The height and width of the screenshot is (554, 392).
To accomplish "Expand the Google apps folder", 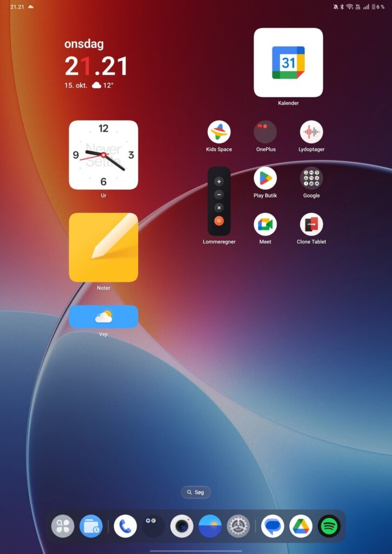I will click(x=311, y=178).
